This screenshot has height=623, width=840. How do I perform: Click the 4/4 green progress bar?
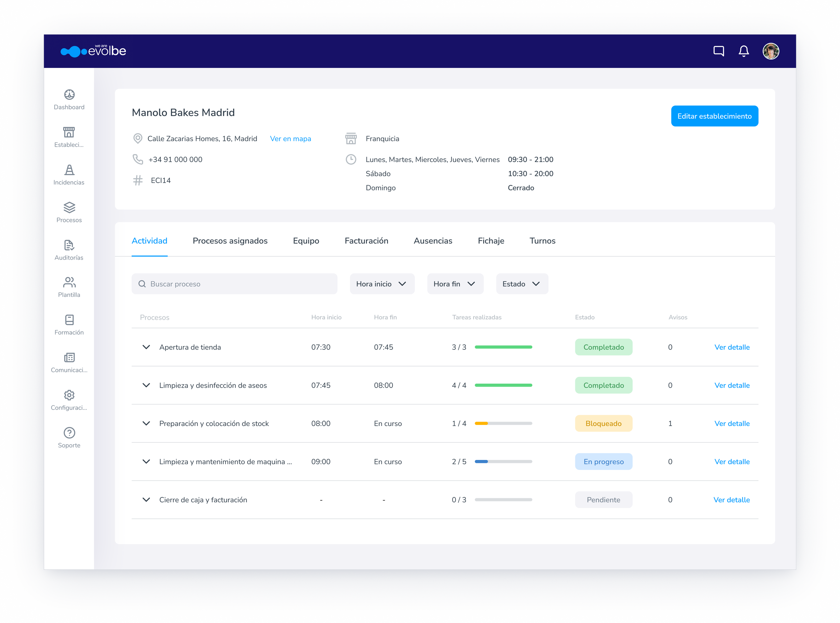tap(503, 385)
